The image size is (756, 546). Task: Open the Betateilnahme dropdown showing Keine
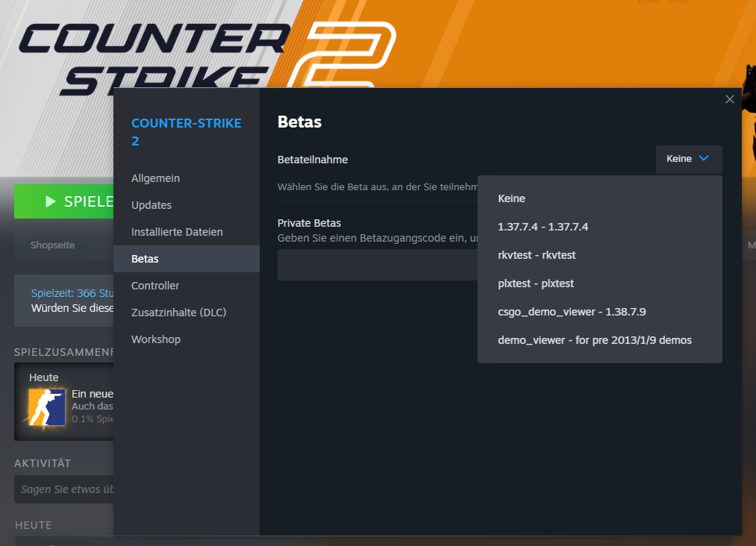coord(689,159)
